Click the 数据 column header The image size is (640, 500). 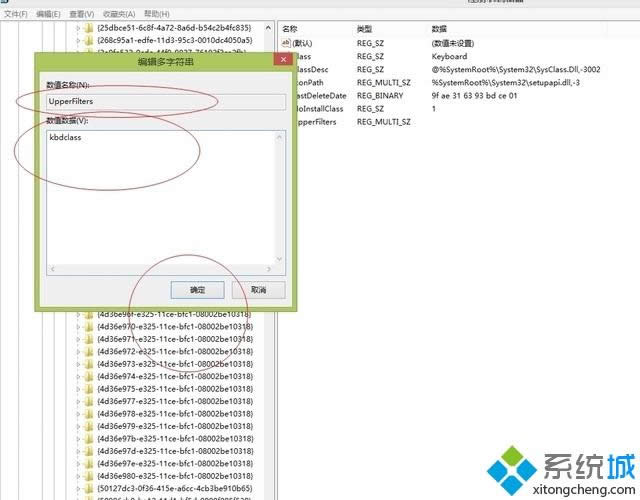(440, 30)
